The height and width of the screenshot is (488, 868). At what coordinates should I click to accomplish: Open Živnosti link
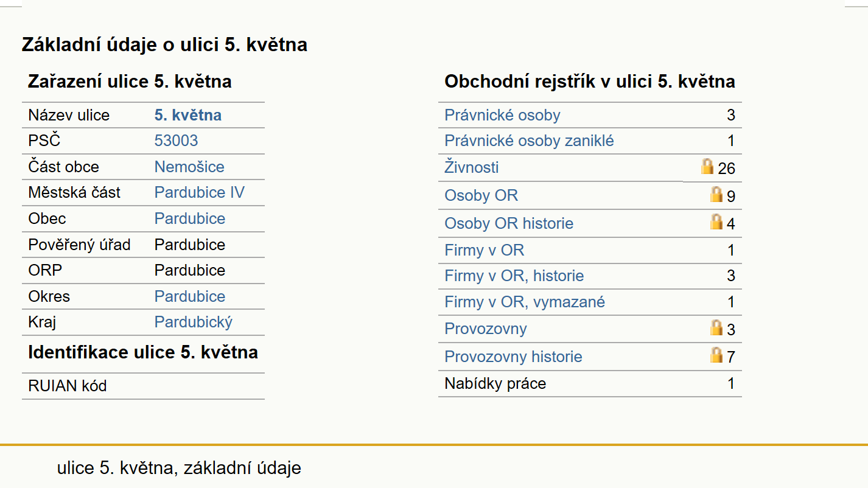(x=471, y=167)
